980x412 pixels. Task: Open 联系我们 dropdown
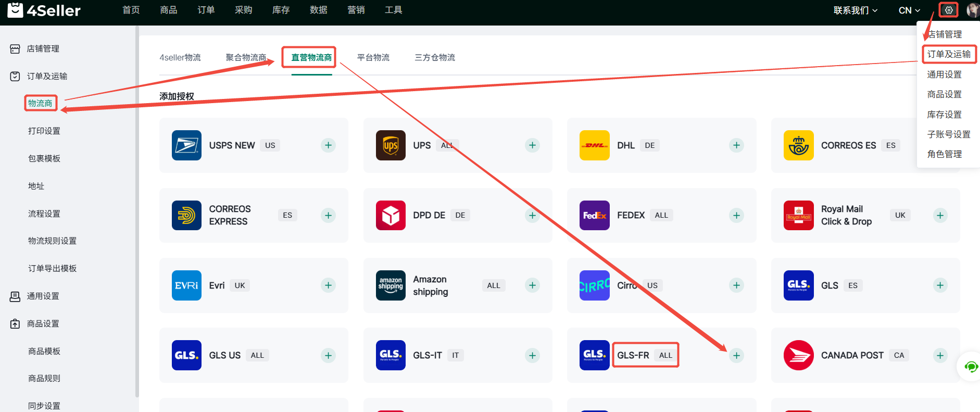[x=856, y=10]
